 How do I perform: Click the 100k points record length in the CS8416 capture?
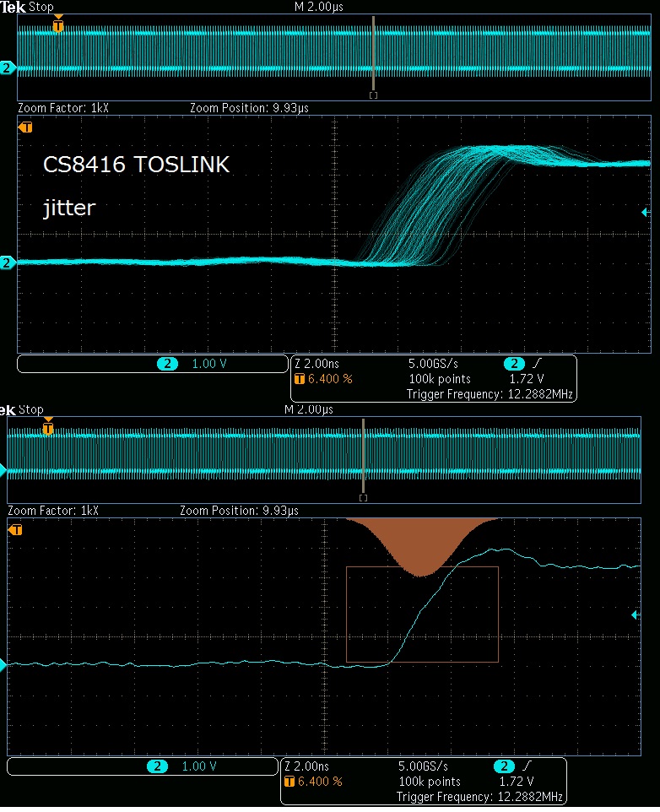point(440,379)
